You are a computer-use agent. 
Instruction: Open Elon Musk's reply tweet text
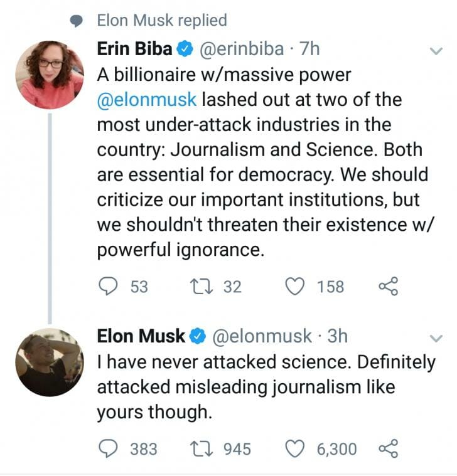pos(264,386)
